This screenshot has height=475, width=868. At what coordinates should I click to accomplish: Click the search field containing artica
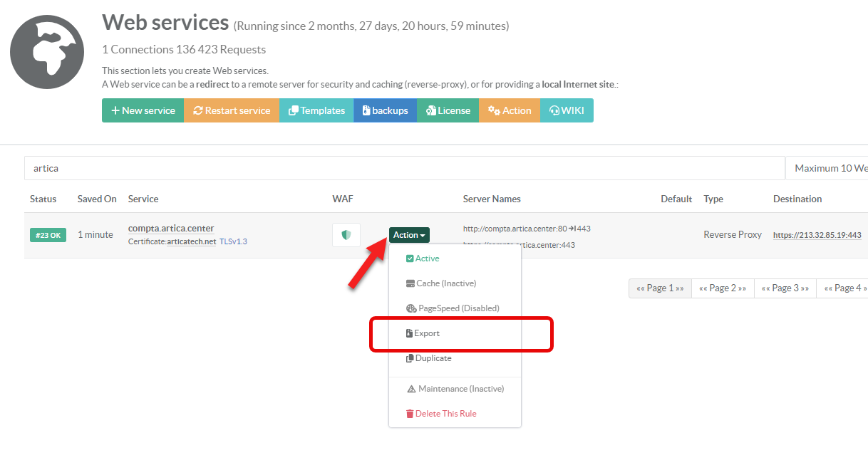(x=404, y=168)
